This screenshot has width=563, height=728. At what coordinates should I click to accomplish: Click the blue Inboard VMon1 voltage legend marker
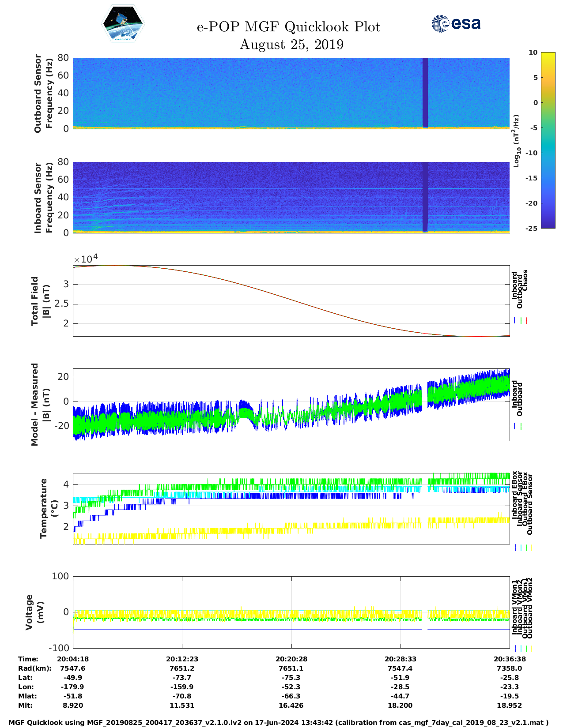coord(515,649)
